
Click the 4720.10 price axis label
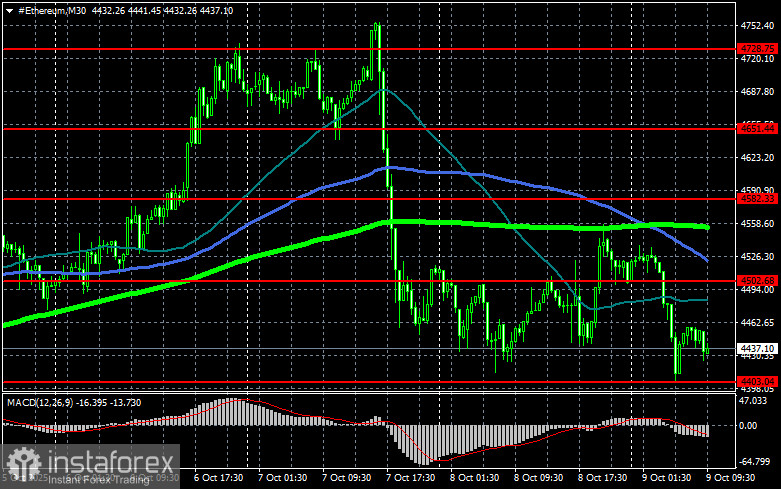click(757, 59)
